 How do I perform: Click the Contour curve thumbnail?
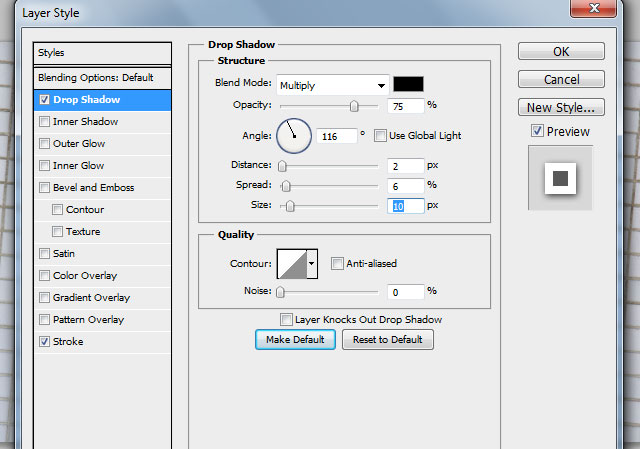coord(292,264)
